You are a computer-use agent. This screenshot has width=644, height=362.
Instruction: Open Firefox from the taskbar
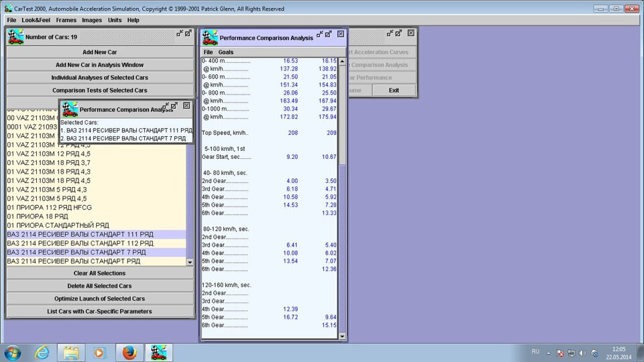pyautogui.click(x=129, y=353)
